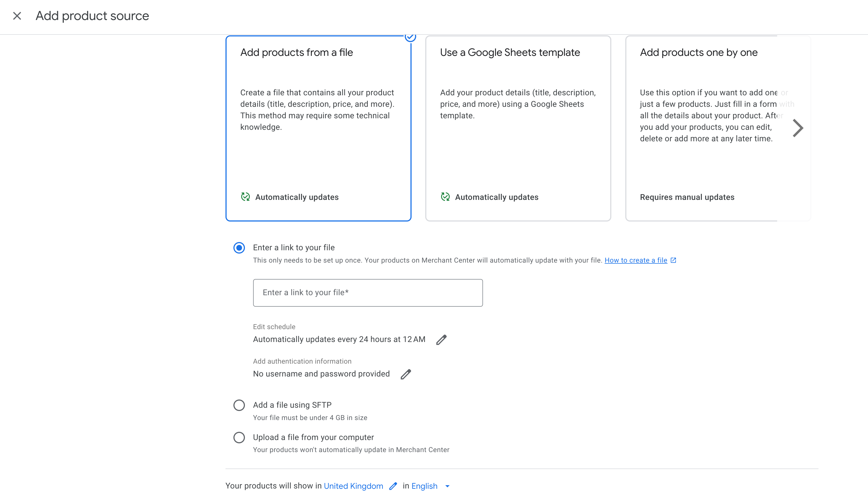Image resolution: width=868 pixels, height=503 pixels.
Task: Click the auto-update icon on file card
Action: 245,197
